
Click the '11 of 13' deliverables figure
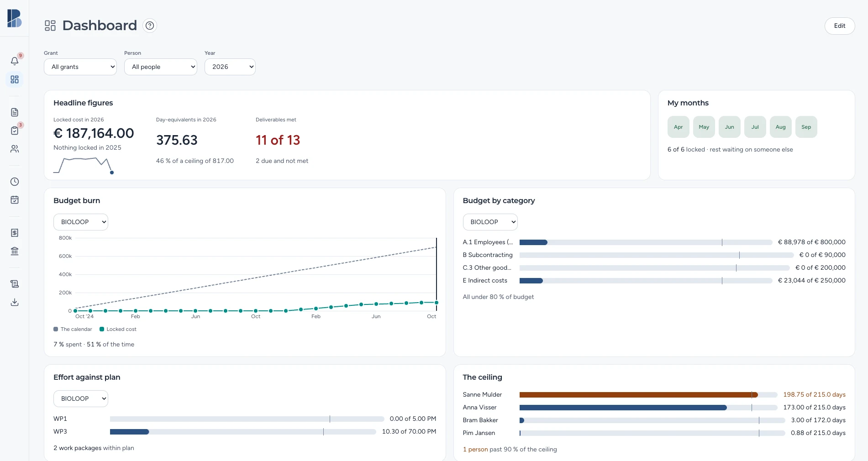tap(278, 140)
